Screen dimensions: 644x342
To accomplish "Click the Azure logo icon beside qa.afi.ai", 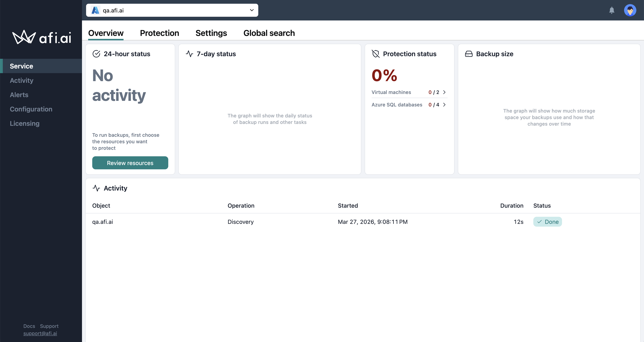I will point(95,10).
